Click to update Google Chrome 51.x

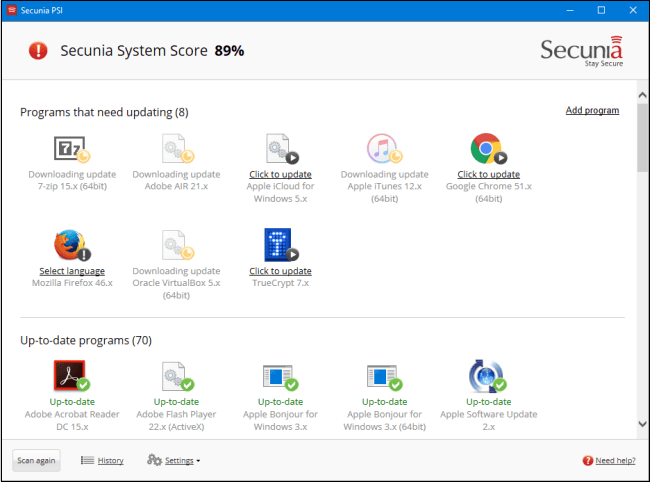point(488,174)
